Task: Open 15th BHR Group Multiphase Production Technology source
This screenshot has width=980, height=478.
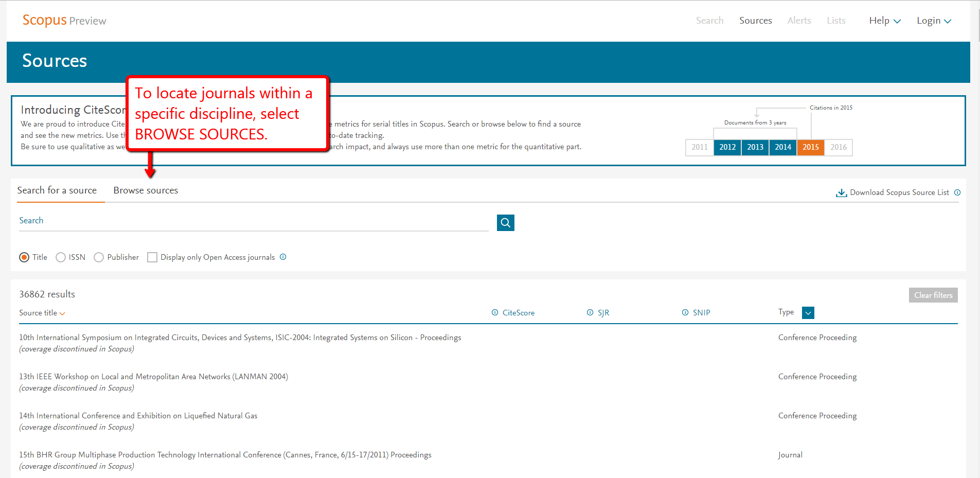Action: (225, 455)
